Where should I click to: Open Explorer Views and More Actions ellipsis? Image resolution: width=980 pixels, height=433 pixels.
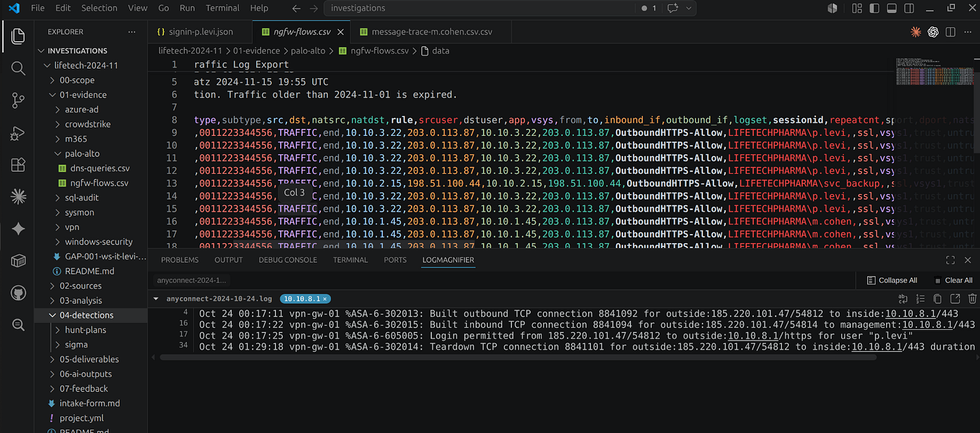pos(132,32)
